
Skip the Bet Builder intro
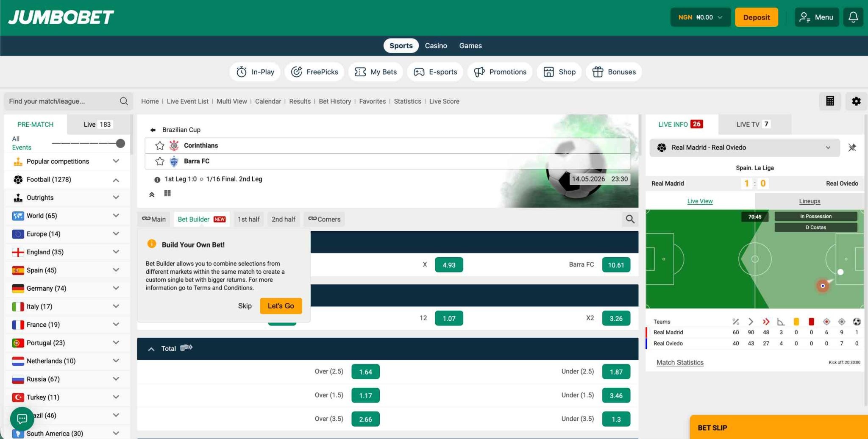(245, 306)
